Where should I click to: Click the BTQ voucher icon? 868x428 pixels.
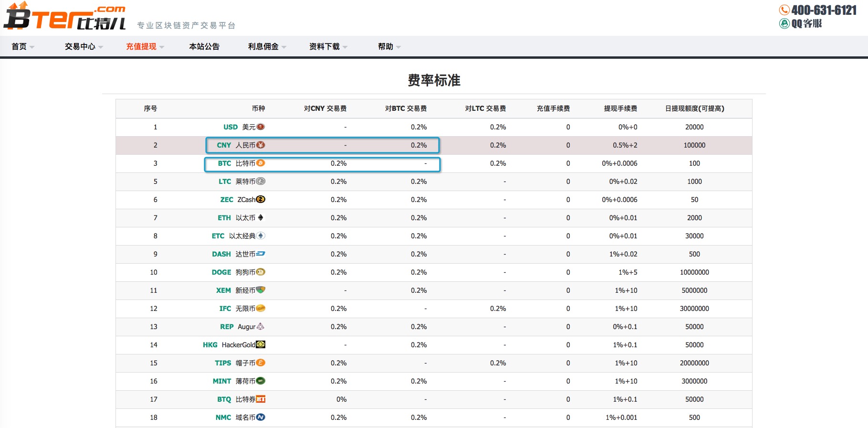pyautogui.click(x=261, y=399)
